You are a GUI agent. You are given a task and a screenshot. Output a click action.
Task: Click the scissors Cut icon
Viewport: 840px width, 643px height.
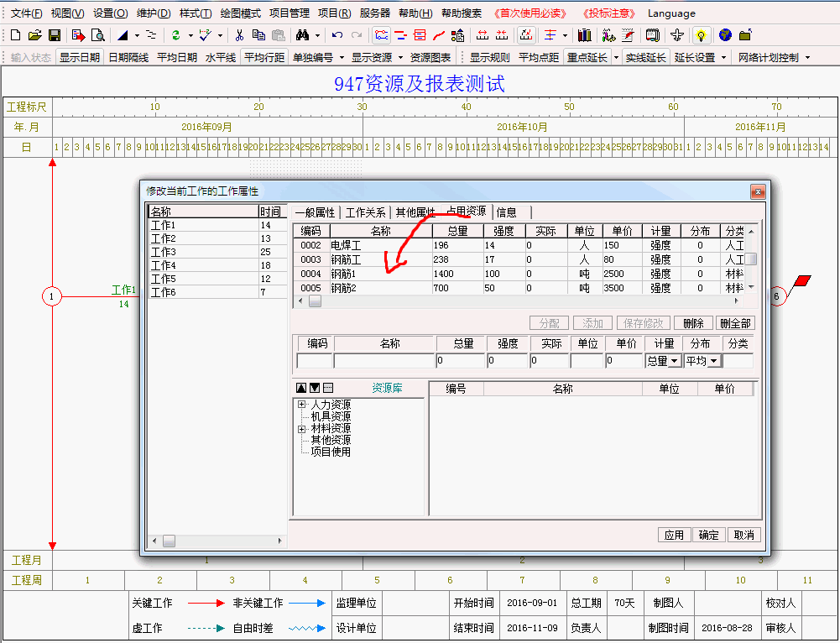239,35
